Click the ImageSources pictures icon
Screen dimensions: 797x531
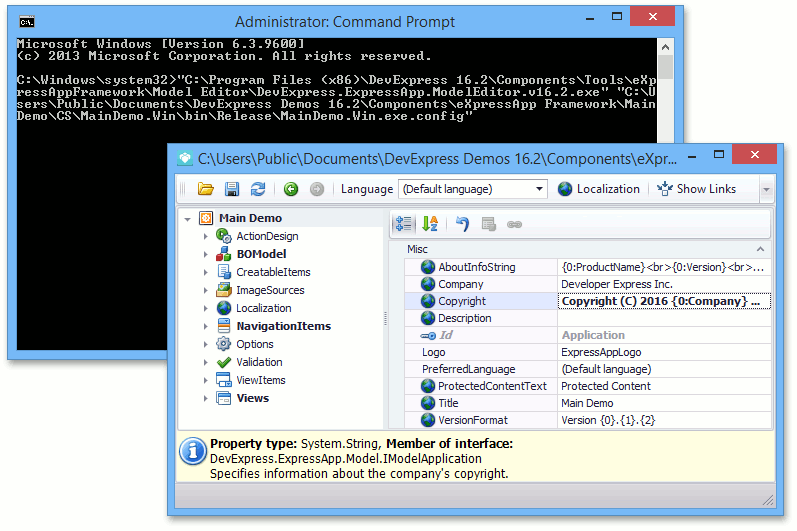(x=224, y=290)
